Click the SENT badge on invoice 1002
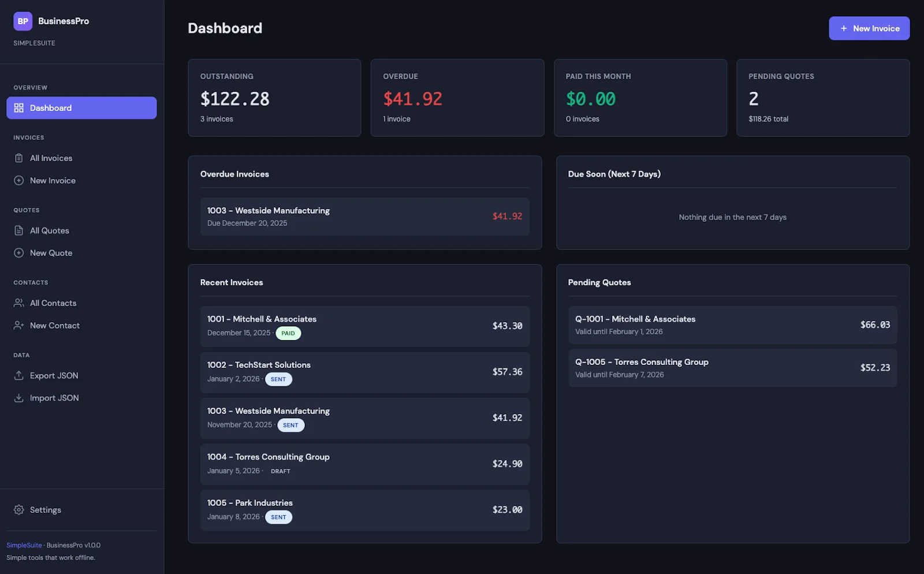This screenshot has width=924, height=574. (x=278, y=379)
